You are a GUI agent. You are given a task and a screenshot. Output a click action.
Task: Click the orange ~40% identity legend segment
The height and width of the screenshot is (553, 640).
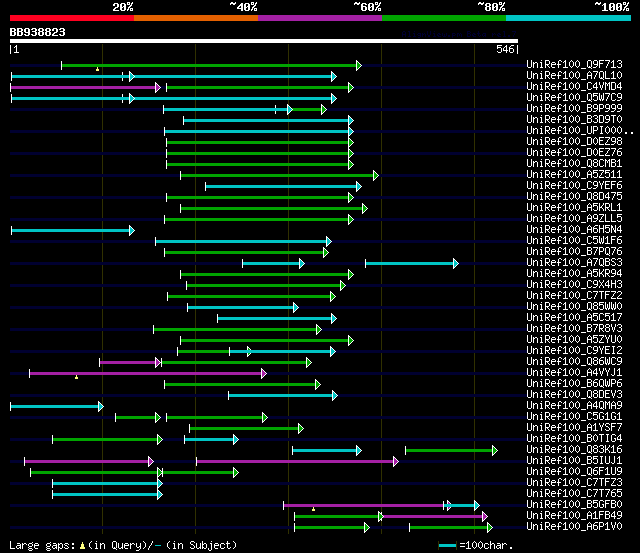[x=196, y=18]
